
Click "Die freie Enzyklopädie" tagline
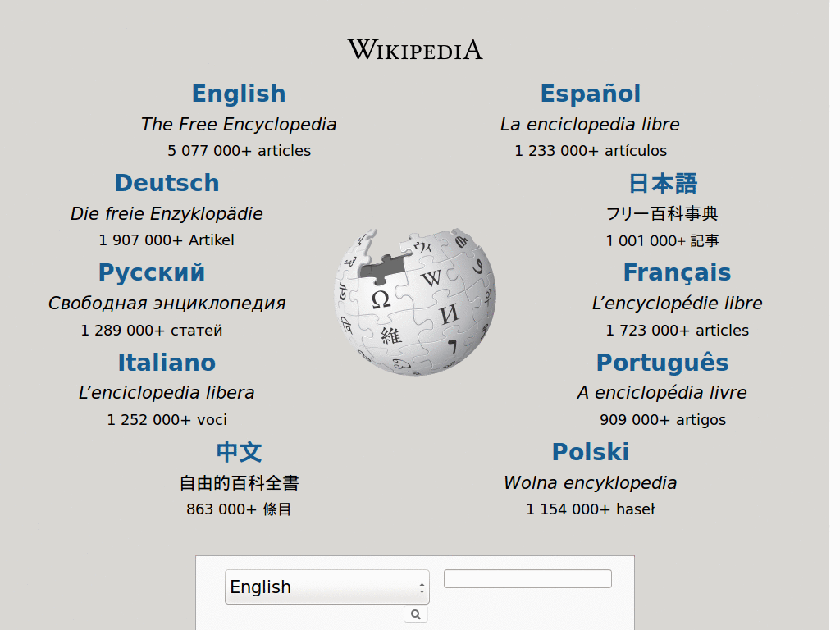(167, 214)
